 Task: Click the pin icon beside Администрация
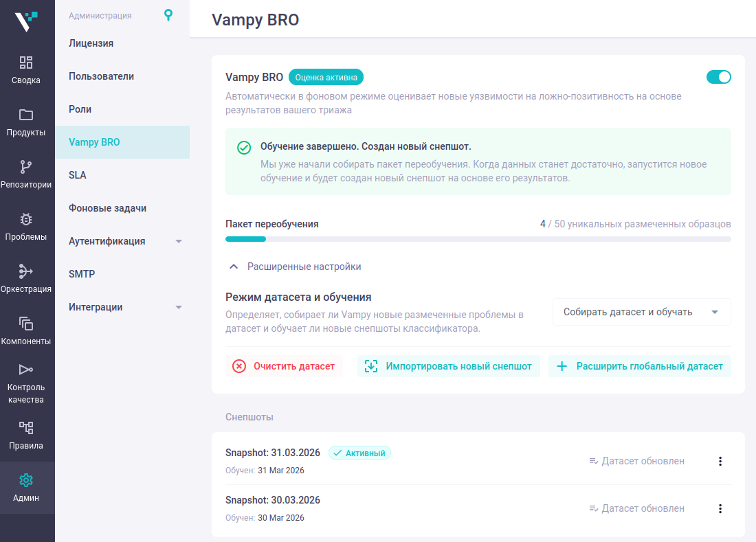[x=168, y=15]
